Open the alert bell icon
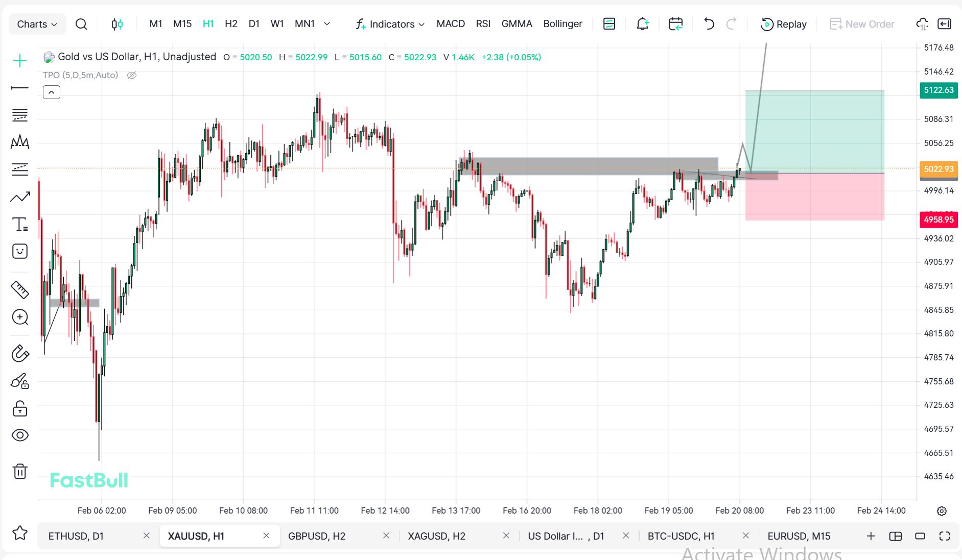 (x=642, y=24)
